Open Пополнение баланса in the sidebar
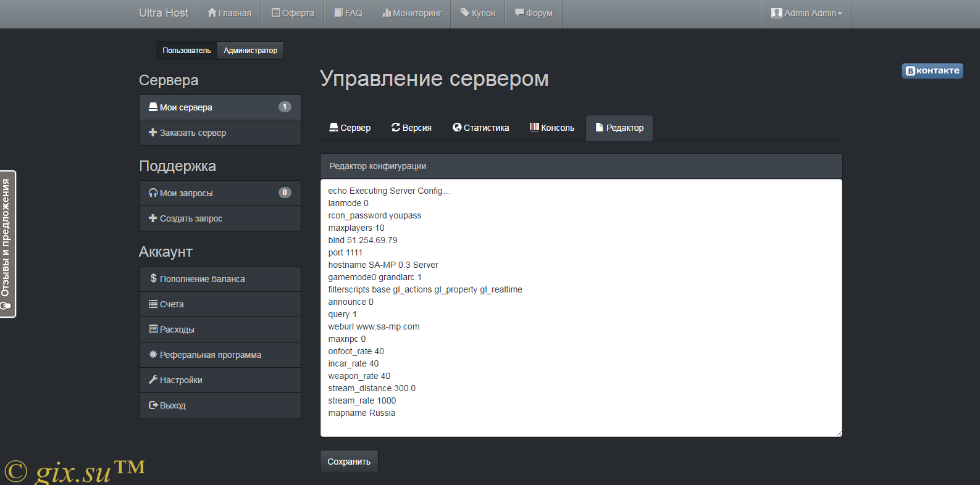The image size is (980, 485). click(220, 279)
